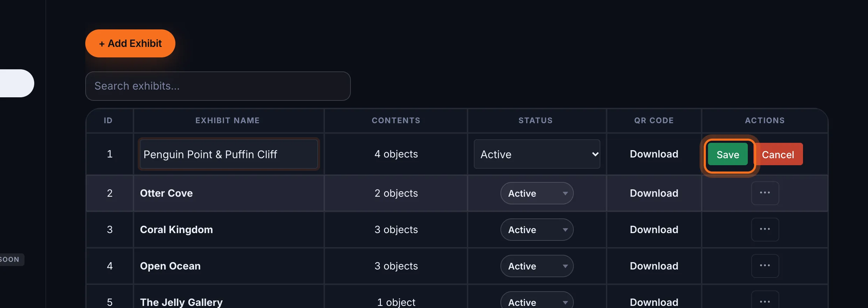Viewport: 868px width, 308px height.
Task: Open the Coral Kingdom status dropdown
Action: (537, 230)
